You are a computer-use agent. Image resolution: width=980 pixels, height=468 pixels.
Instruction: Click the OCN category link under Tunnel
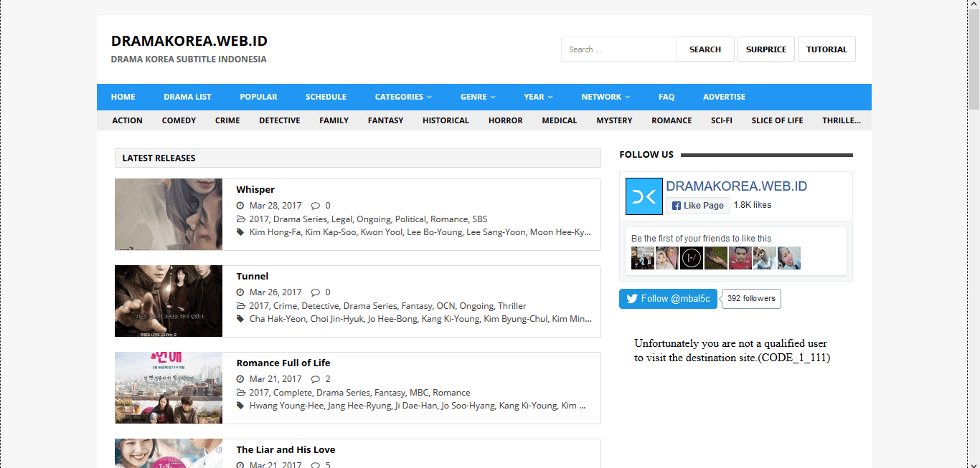pos(446,306)
